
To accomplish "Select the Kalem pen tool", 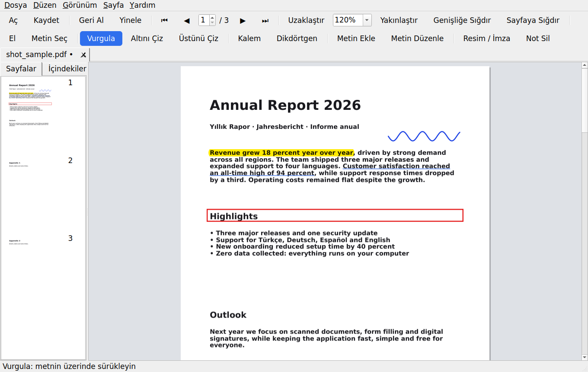I will pos(249,38).
